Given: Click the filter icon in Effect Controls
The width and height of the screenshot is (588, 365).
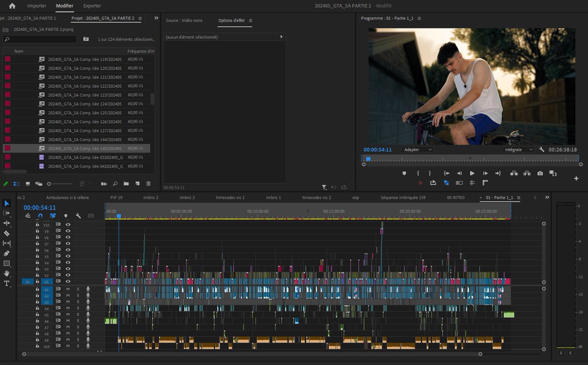Looking at the screenshot, I should pyautogui.click(x=324, y=187).
